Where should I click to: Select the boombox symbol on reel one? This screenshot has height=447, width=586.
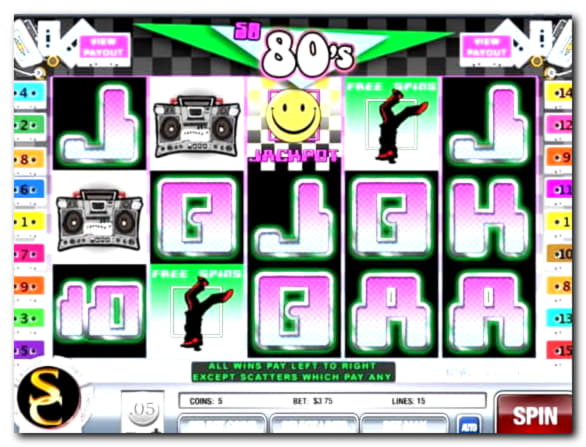tap(99, 220)
